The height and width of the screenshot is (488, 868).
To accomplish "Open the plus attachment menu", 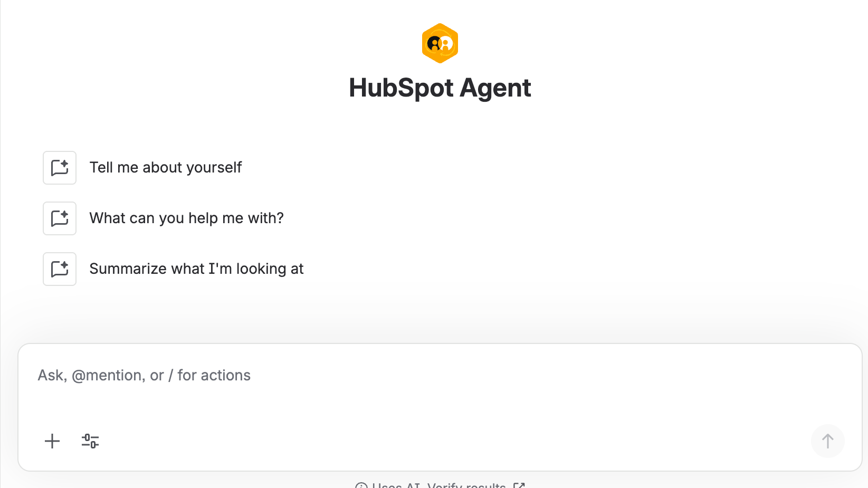I will 52,441.
